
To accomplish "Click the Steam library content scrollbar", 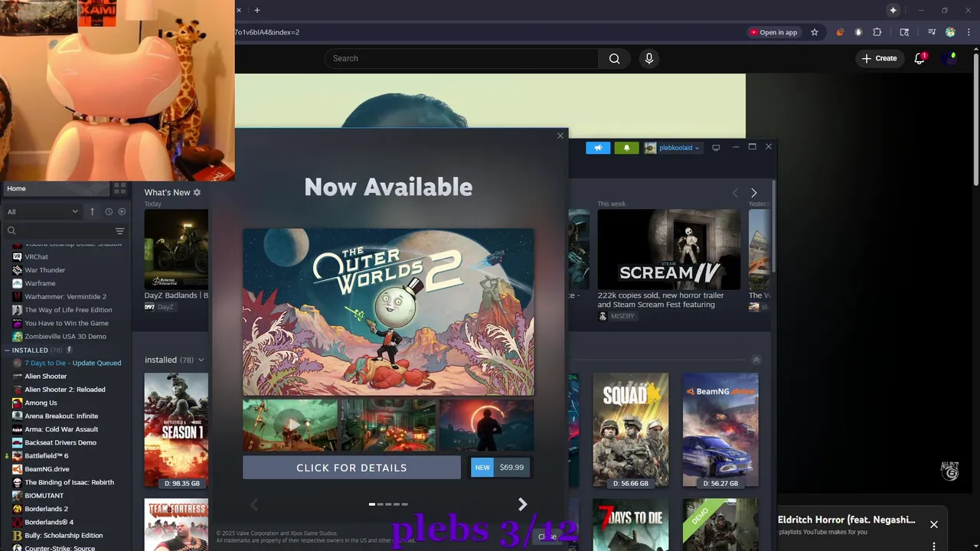I will pyautogui.click(x=773, y=226).
